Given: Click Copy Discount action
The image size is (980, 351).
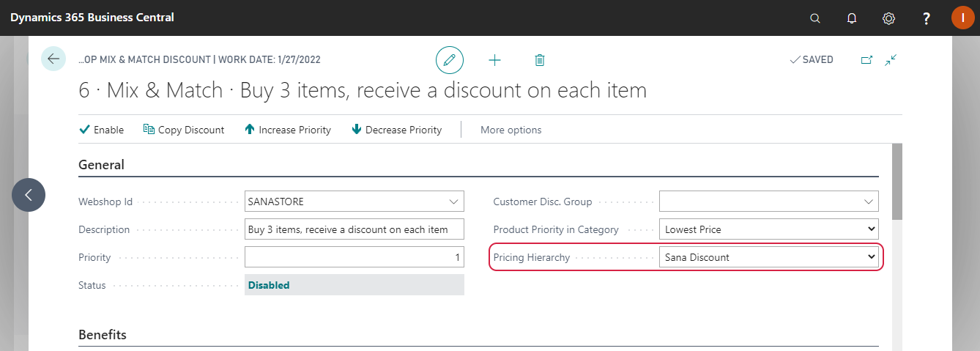Looking at the screenshot, I should (x=183, y=130).
